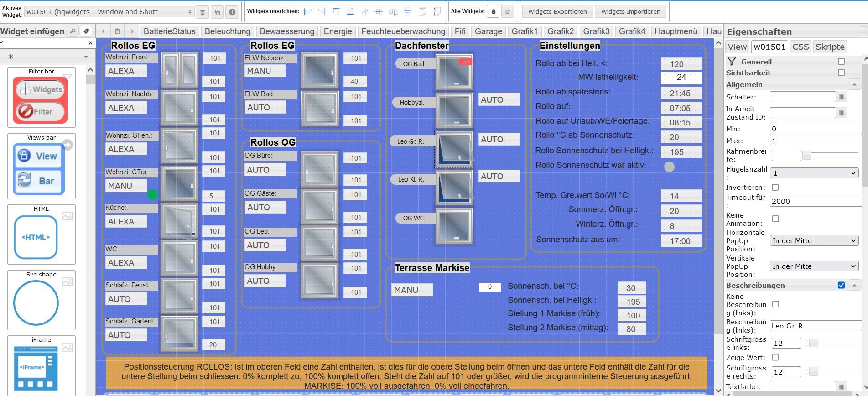868x396 pixels.
Task: Open the Energie view tab
Action: (x=338, y=31)
